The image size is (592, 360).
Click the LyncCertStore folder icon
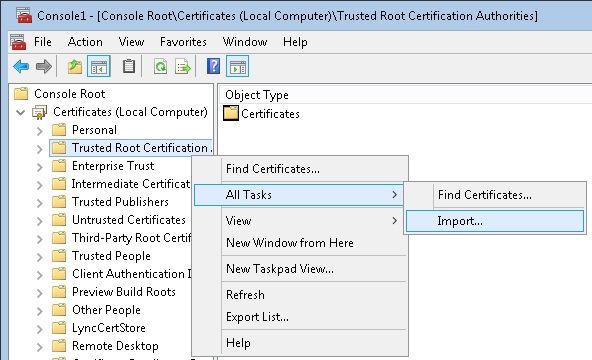59,328
